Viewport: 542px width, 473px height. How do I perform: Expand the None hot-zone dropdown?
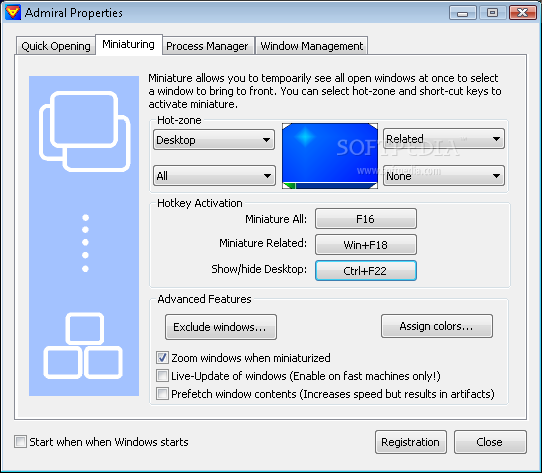pos(444,176)
